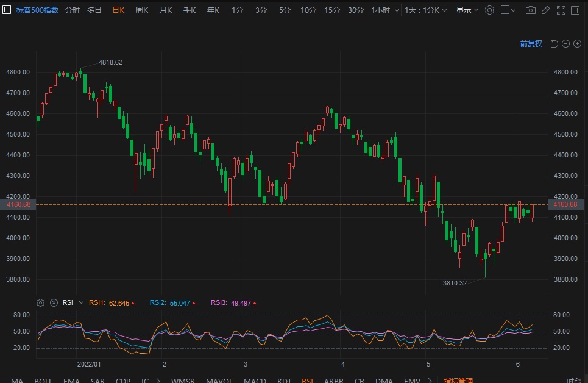Switch to 分时 intraday tab

point(72,10)
